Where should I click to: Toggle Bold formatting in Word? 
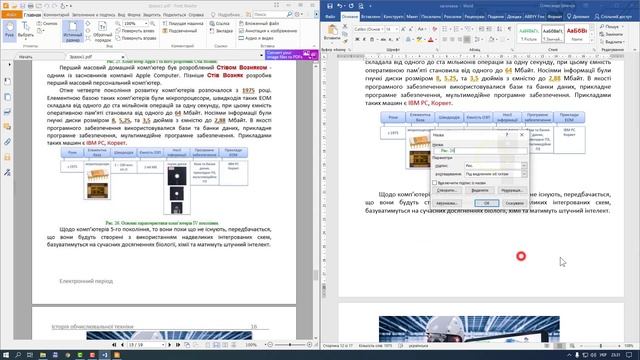pos(357,40)
